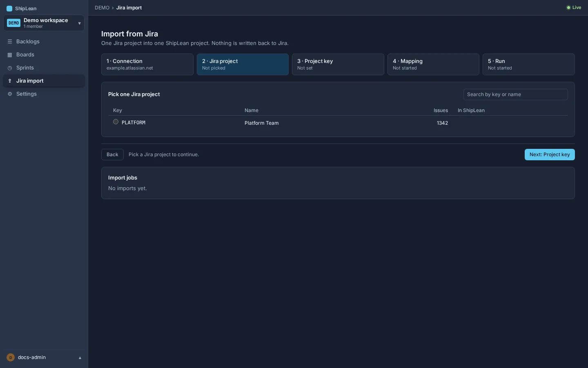Click the Import jobs heading
This screenshot has width=588, height=368.
pyautogui.click(x=122, y=178)
